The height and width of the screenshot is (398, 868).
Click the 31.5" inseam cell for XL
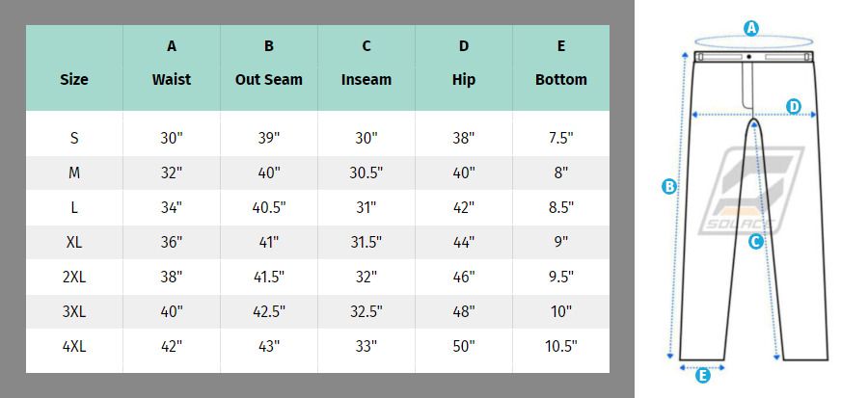366,242
